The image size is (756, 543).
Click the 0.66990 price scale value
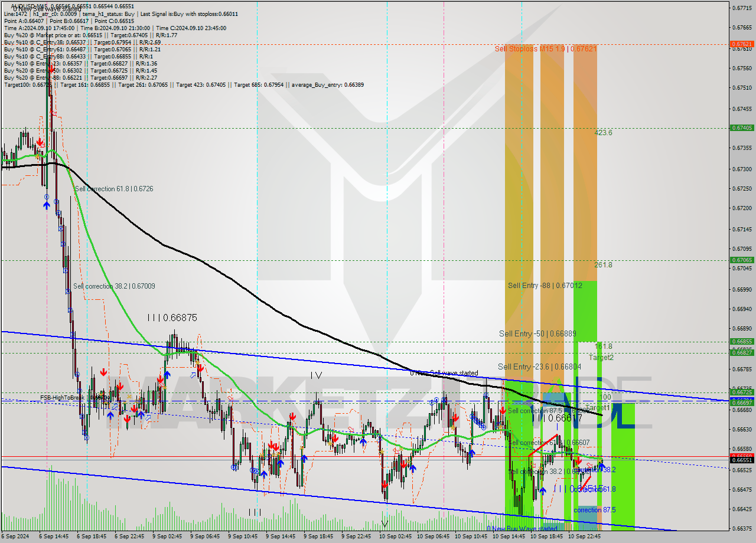pos(742,289)
